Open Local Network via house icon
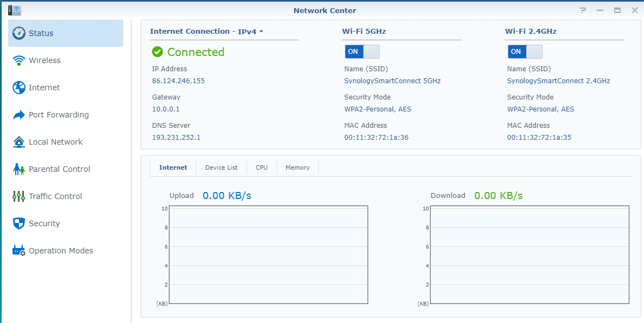The width and height of the screenshot is (644, 323). click(19, 142)
